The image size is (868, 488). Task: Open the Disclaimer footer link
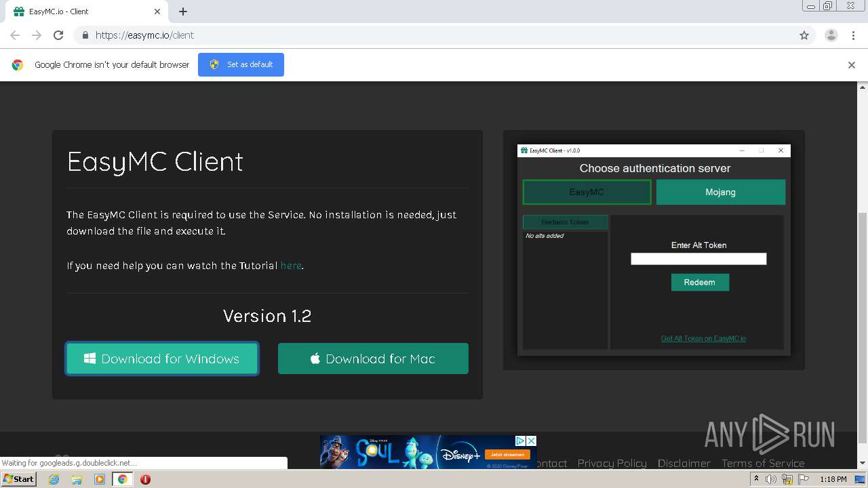pos(684,463)
